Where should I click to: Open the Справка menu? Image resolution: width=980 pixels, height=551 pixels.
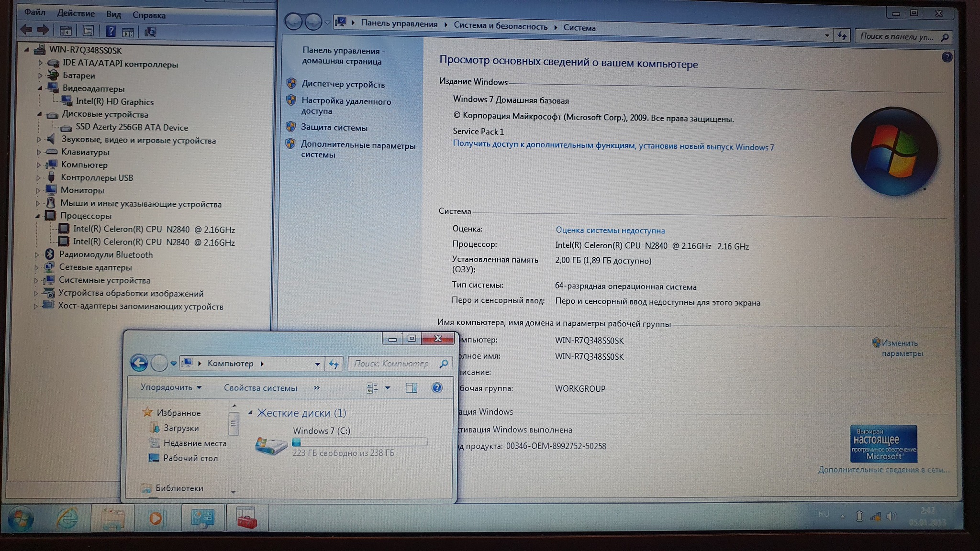pyautogui.click(x=149, y=15)
